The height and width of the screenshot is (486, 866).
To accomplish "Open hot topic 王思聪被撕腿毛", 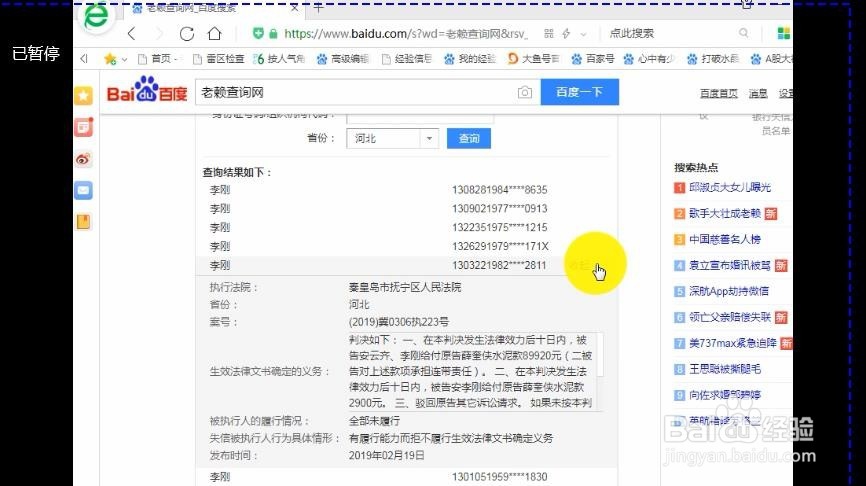I will (x=725, y=369).
